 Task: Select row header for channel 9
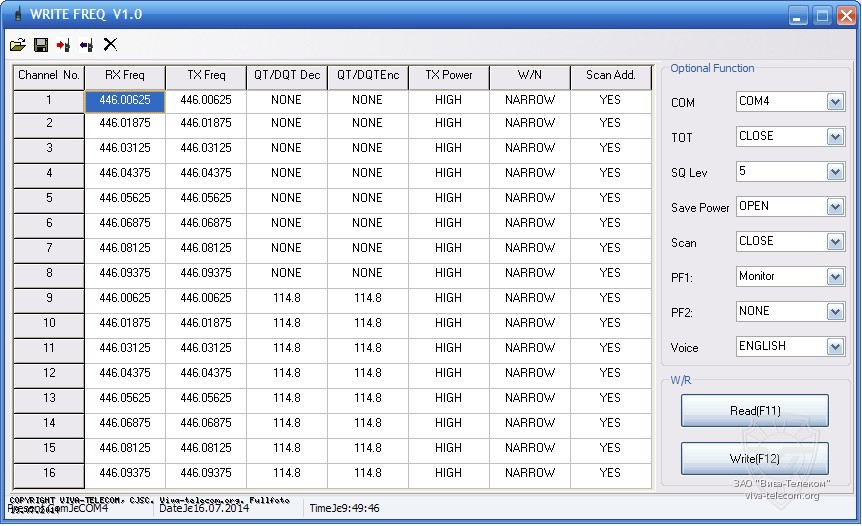(49, 298)
